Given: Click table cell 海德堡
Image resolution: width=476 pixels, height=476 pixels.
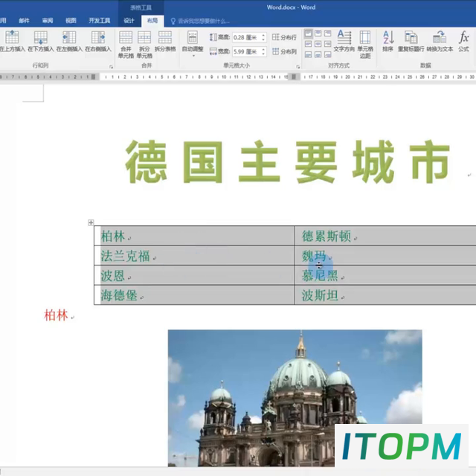Looking at the screenshot, I should (x=194, y=295).
